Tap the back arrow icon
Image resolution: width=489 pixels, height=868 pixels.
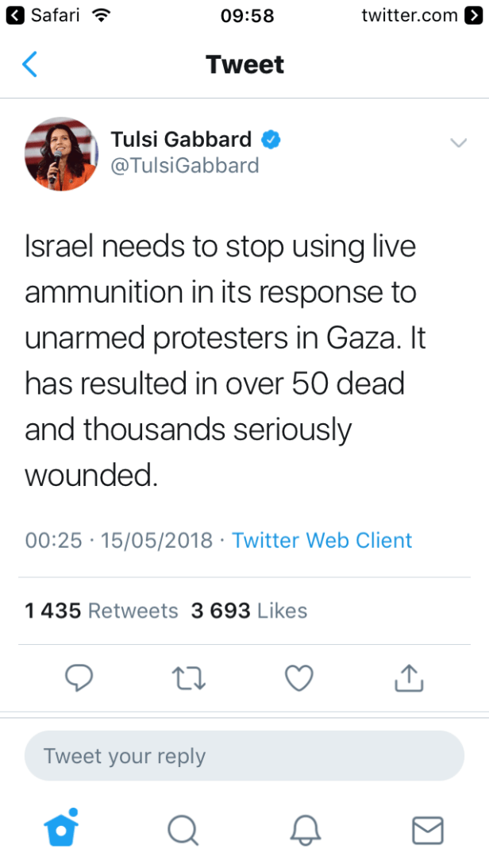pos(29,64)
